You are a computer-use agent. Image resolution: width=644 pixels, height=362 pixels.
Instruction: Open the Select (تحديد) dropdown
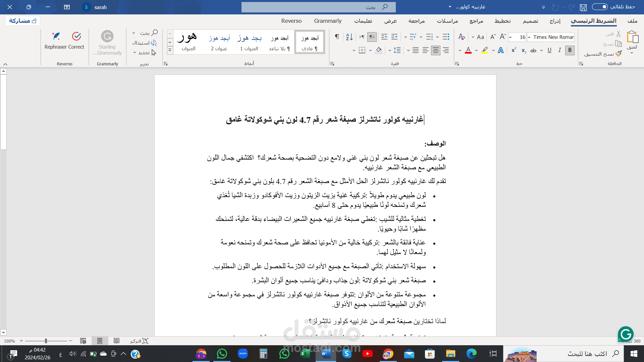(x=145, y=53)
